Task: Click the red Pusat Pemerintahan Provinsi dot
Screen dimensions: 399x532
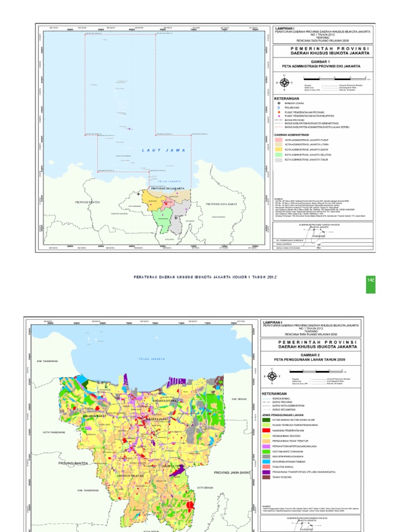Action: click(278, 112)
